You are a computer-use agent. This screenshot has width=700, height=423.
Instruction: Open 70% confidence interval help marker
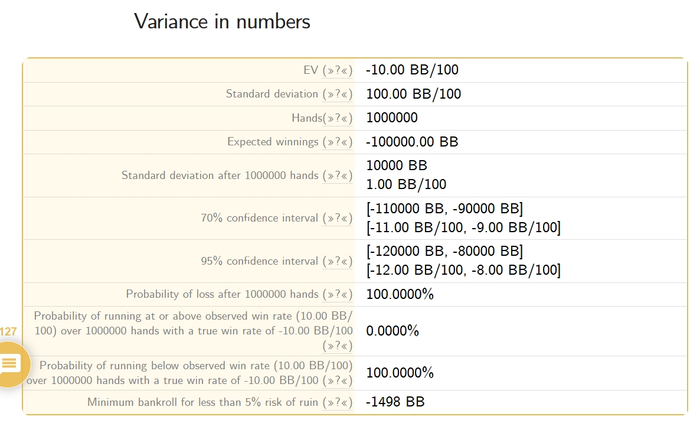tap(337, 219)
